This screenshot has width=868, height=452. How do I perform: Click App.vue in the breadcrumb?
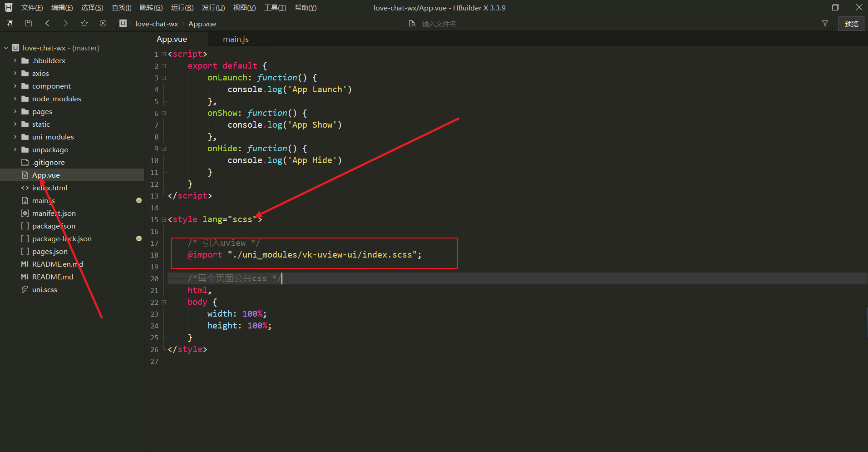(x=202, y=24)
